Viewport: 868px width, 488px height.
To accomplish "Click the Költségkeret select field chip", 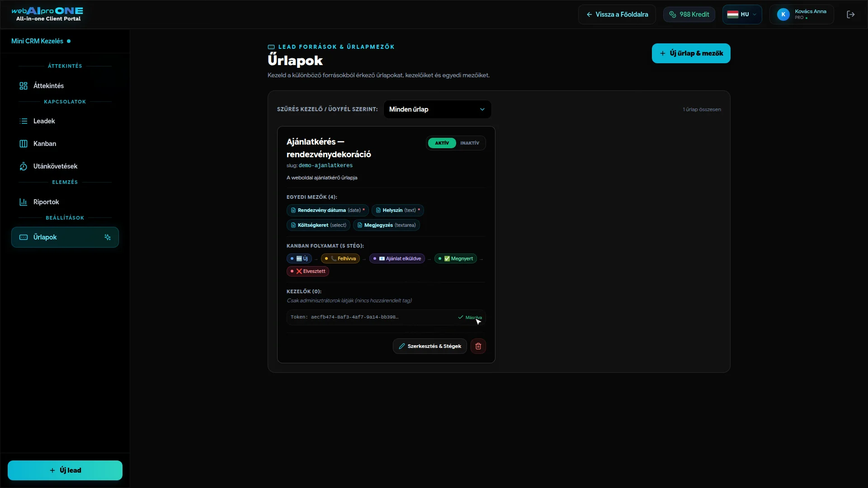I will coord(318,225).
